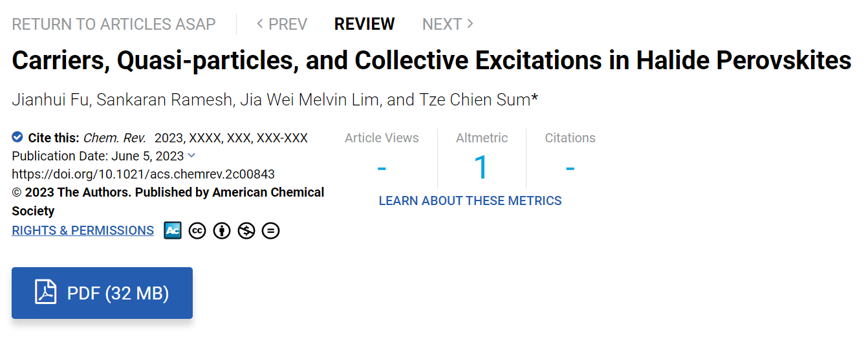Screen dimensions: 868x337
Task: Expand the Publication Date dropdown arrow
Action: coord(191,155)
